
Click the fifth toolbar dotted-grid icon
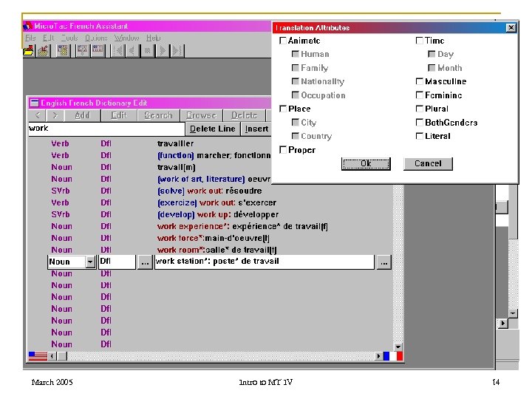click(98, 51)
